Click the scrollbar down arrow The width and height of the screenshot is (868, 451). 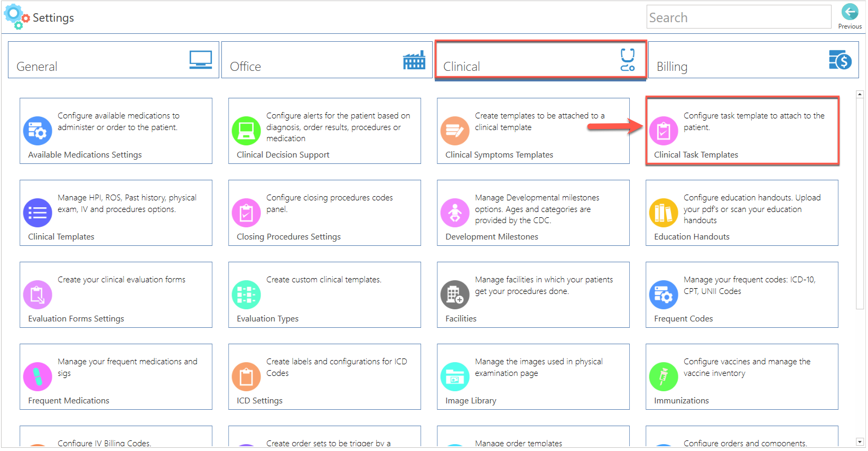coord(860,441)
